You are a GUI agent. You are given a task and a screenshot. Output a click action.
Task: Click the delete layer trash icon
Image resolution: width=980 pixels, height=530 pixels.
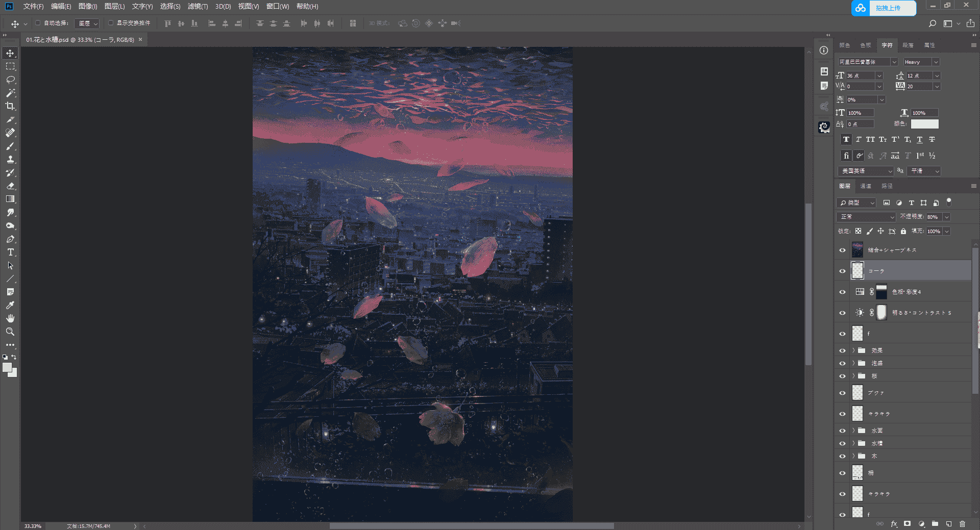tap(962, 523)
